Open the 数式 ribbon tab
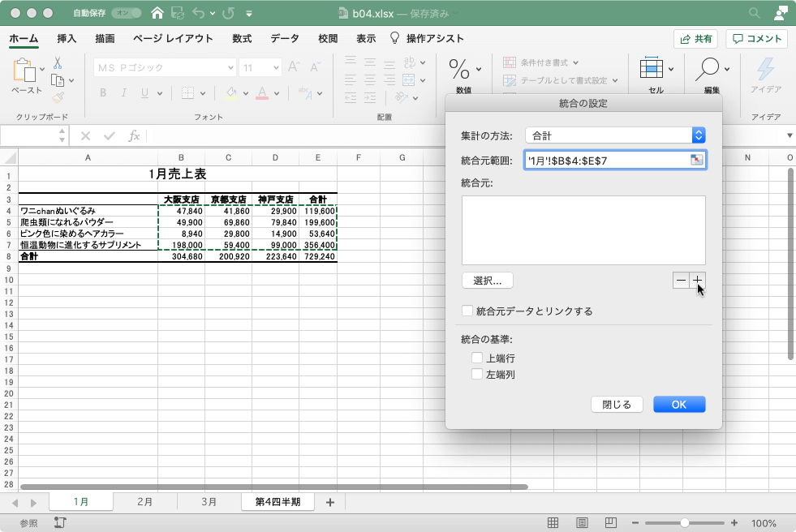796x532 pixels. coord(242,39)
